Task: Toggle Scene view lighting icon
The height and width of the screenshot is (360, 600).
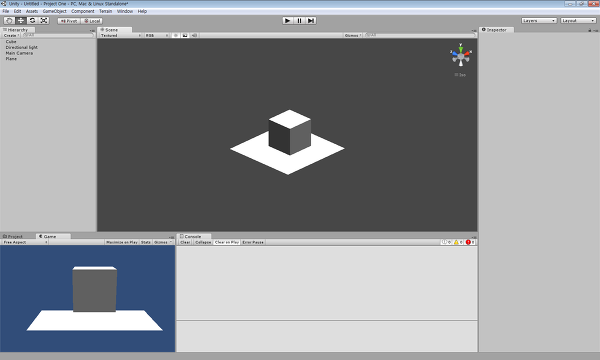Action: [176, 36]
